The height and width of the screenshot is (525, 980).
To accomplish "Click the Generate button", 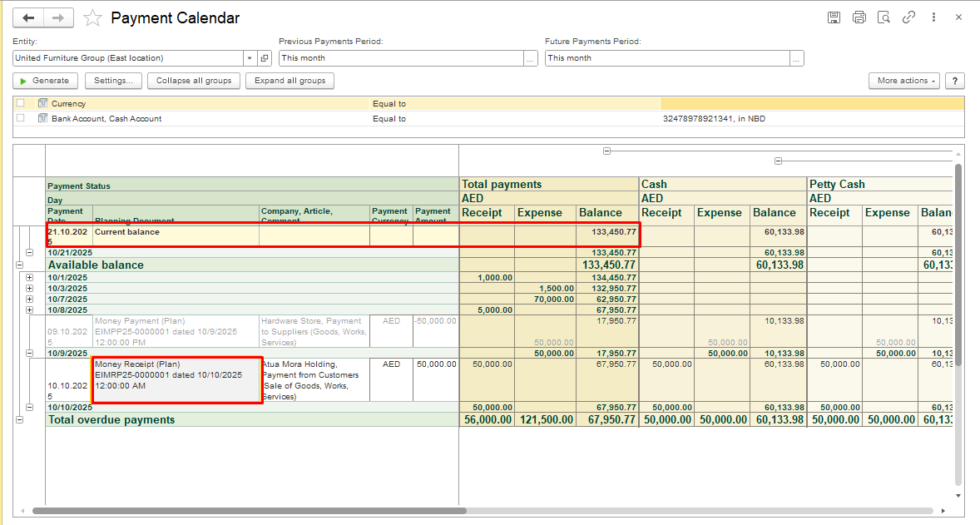I will click(46, 81).
